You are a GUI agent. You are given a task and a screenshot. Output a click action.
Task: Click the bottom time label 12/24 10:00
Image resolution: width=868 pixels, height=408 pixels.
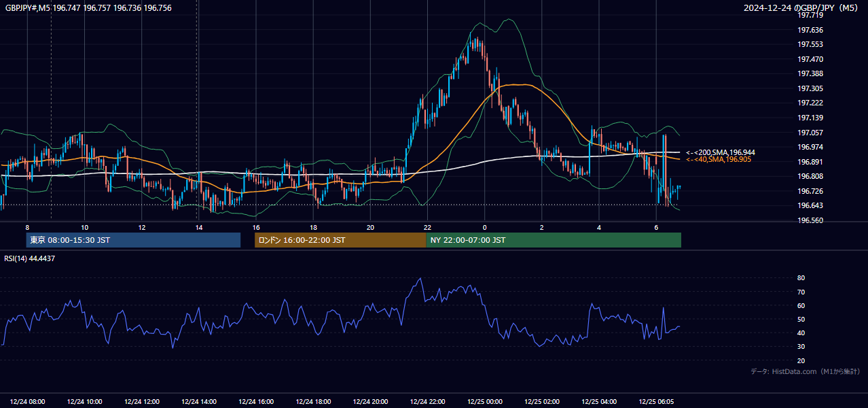click(x=85, y=401)
